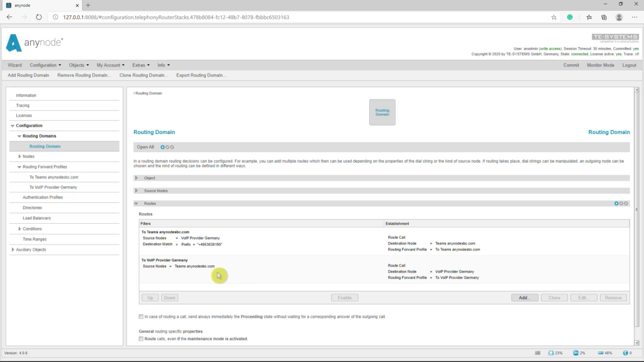Open the Extras menu
Image resolution: width=644 pixels, height=362 pixels.
tap(141, 65)
